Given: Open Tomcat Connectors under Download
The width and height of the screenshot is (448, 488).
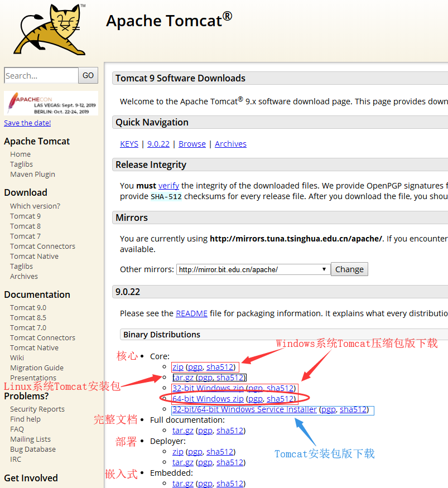Looking at the screenshot, I should [x=42, y=246].
